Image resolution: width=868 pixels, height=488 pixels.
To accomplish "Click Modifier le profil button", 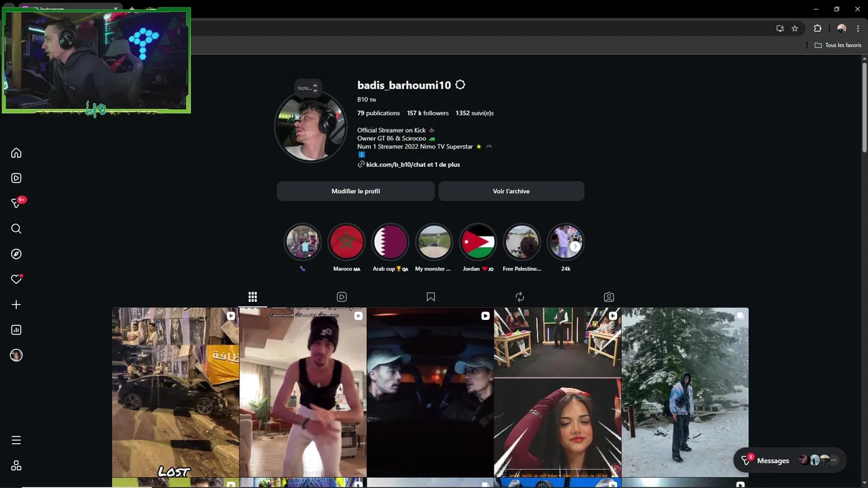I will click(355, 191).
